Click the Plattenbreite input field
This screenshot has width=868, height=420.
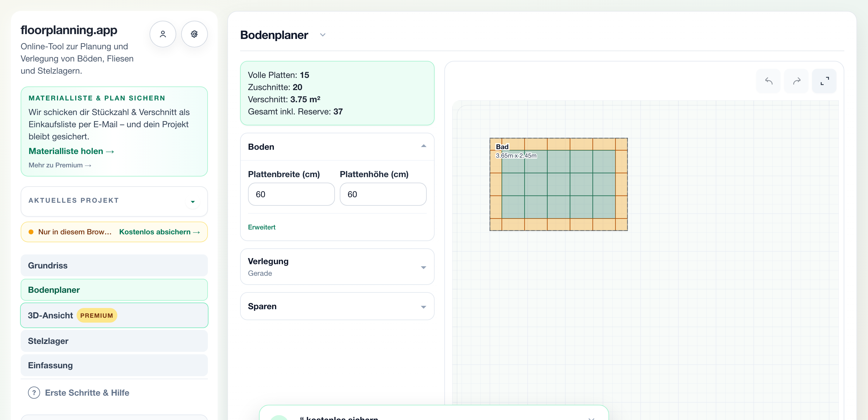(291, 194)
